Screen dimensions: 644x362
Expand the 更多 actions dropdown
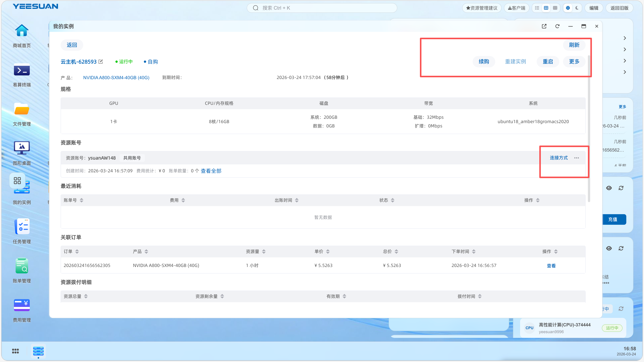click(574, 62)
